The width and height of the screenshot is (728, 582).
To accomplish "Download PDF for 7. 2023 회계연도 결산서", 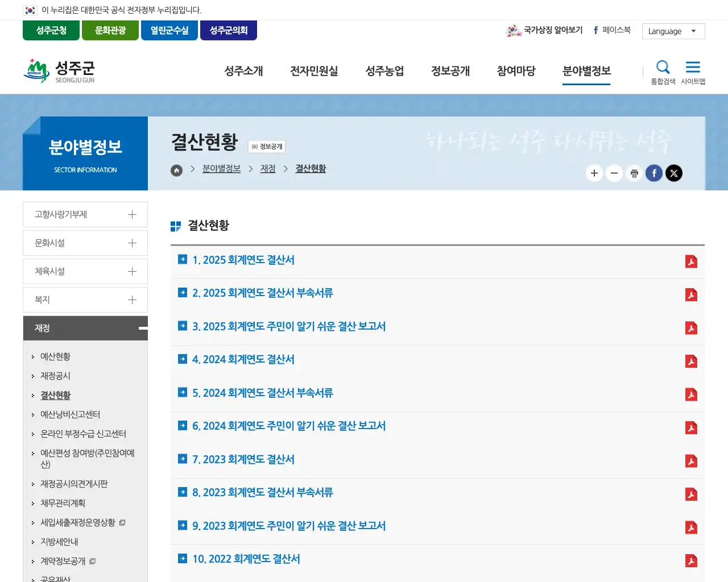I will 691,461.
